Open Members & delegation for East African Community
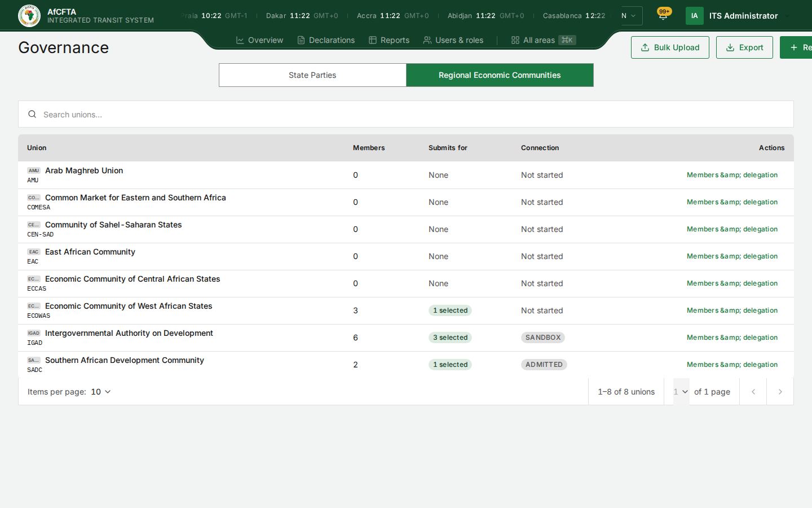Viewport: 812px width, 508px height. [732, 256]
